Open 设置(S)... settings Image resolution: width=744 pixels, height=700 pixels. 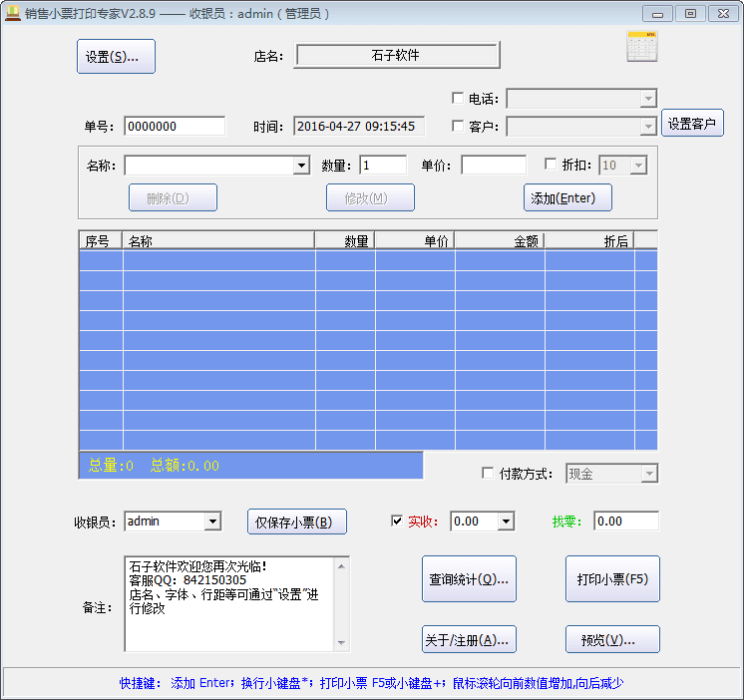coord(117,57)
